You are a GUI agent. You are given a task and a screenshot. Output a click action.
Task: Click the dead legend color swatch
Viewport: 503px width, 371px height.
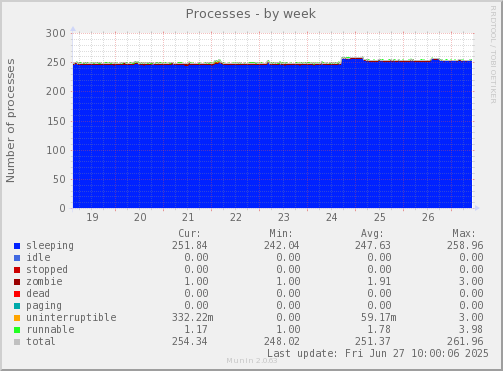(17, 294)
